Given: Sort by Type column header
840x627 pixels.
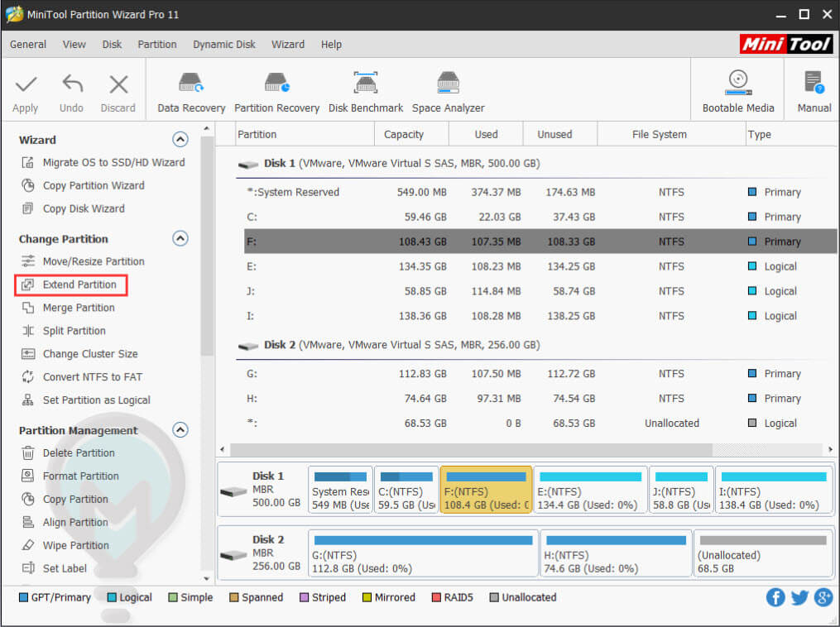Looking at the screenshot, I should (x=790, y=134).
